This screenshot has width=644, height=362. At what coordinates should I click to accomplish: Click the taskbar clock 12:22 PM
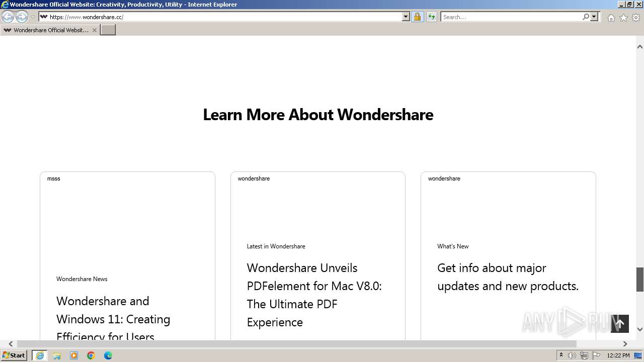618,355
